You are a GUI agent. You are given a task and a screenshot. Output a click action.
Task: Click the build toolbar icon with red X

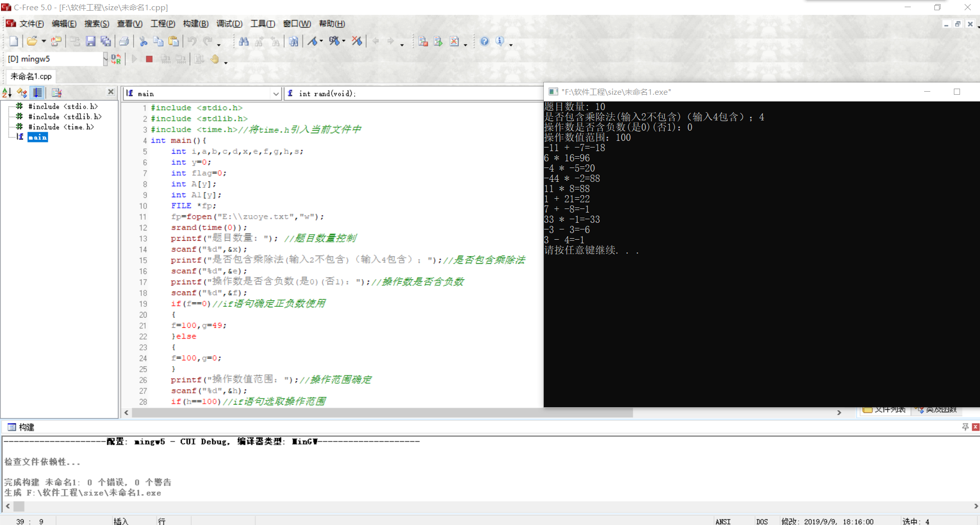[x=455, y=41]
